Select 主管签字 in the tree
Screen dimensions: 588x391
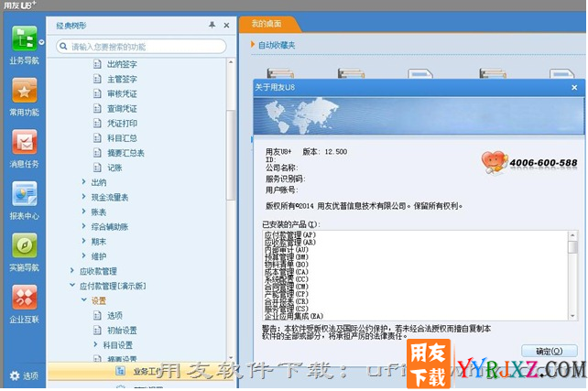122,79
